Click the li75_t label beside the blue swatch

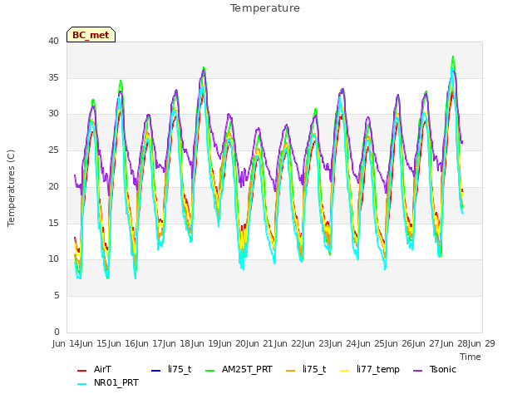(x=180, y=369)
